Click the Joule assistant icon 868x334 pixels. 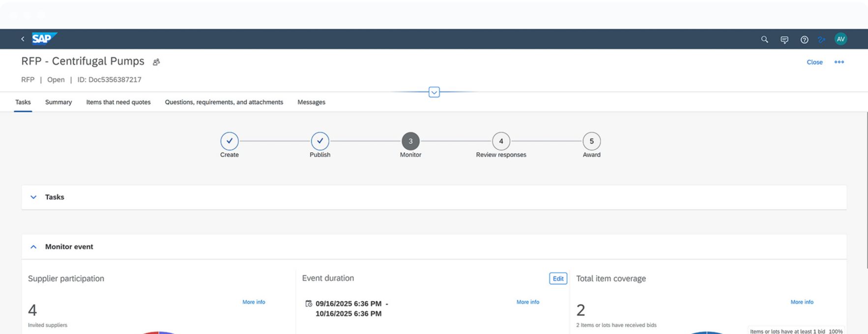(821, 40)
